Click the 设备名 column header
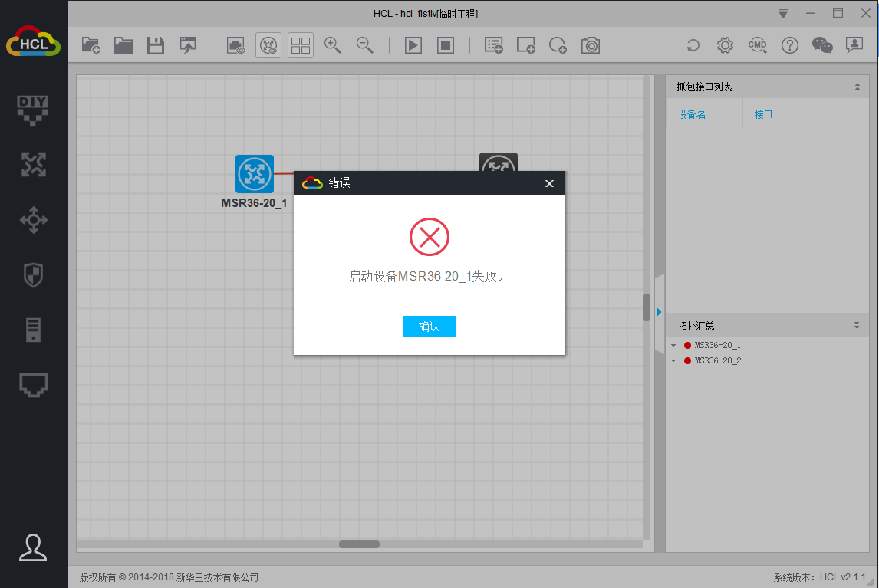The image size is (879, 588). (691, 114)
